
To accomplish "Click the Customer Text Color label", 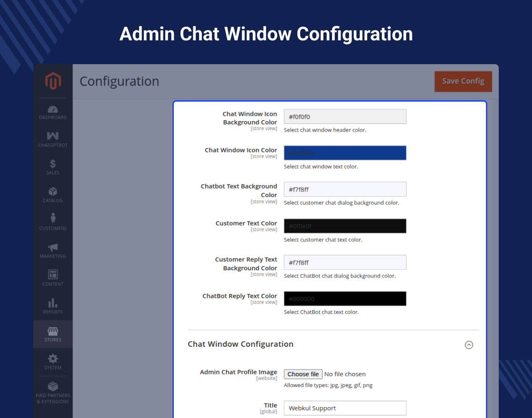I will [247, 223].
